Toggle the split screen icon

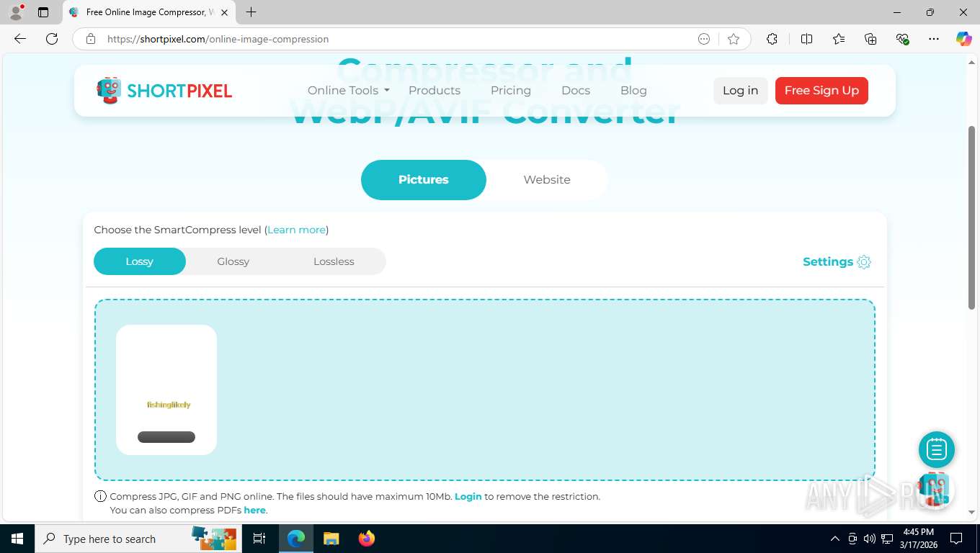(x=806, y=39)
